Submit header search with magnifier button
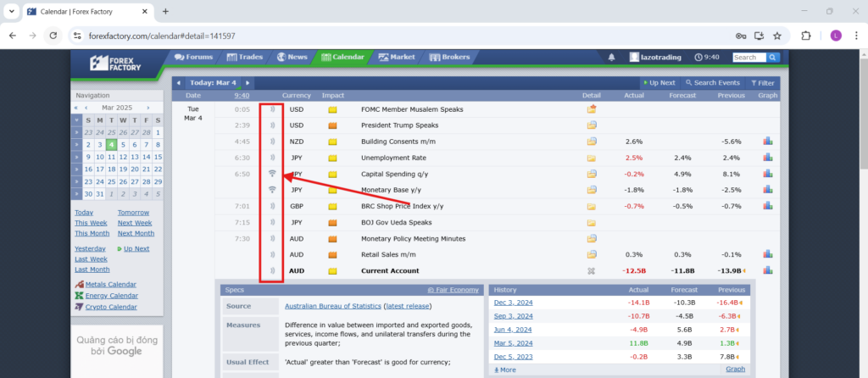 [x=773, y=58]
